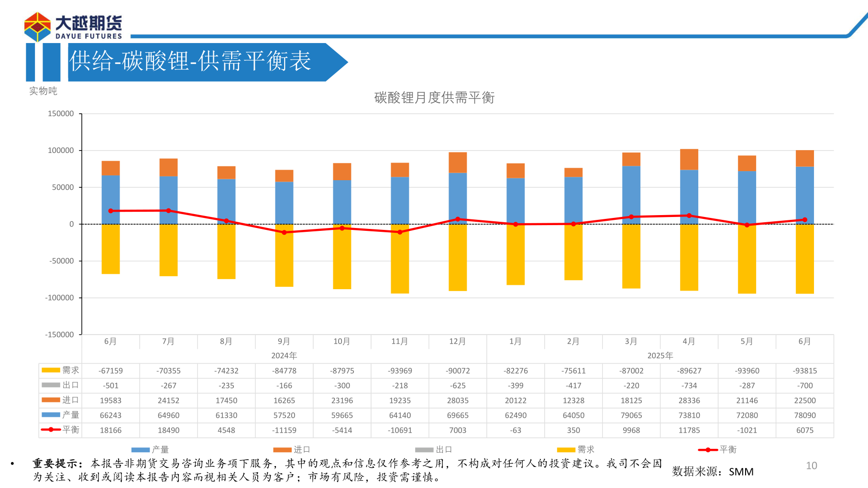Select the blue 产量 legend icon
Screen dimensions: 868x488
(x=140, y=449)
